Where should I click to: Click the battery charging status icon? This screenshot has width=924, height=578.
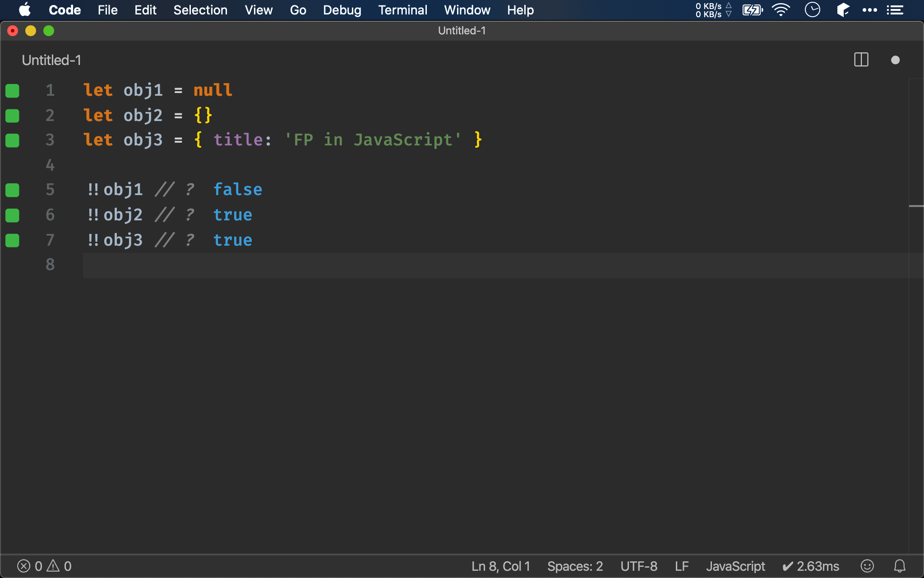tap(752, 10)
